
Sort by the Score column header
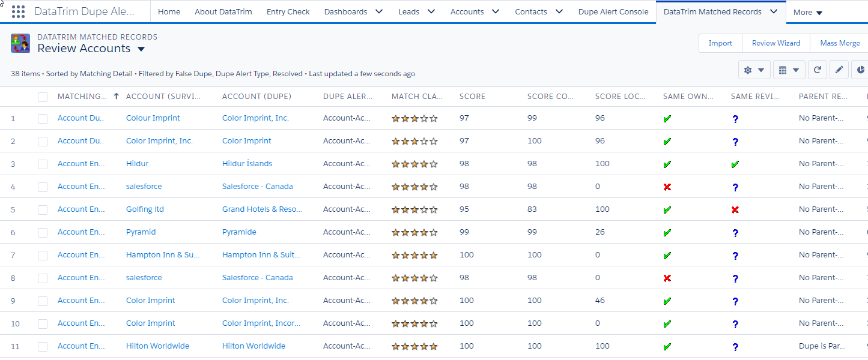(x=473, y=97)
